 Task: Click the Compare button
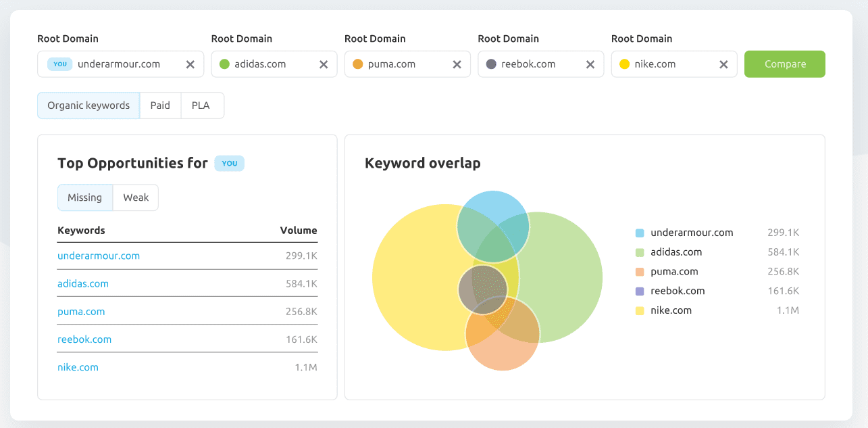[785, 64]
